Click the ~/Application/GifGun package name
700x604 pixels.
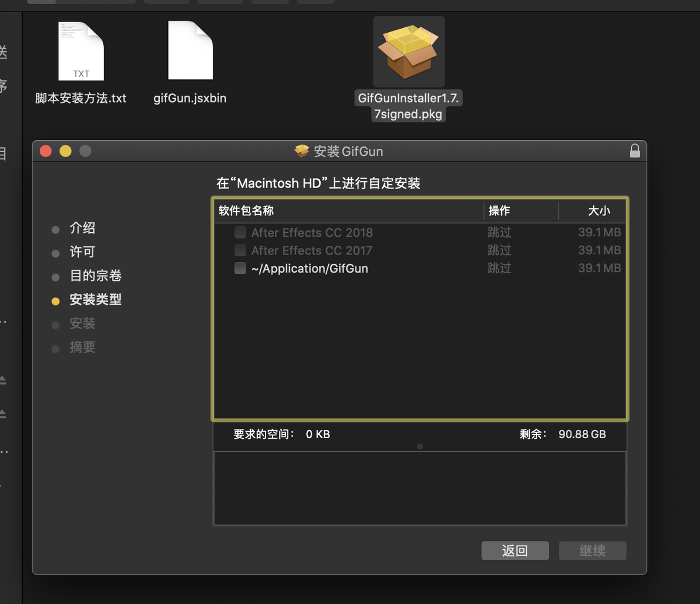[x=310, y=268]
